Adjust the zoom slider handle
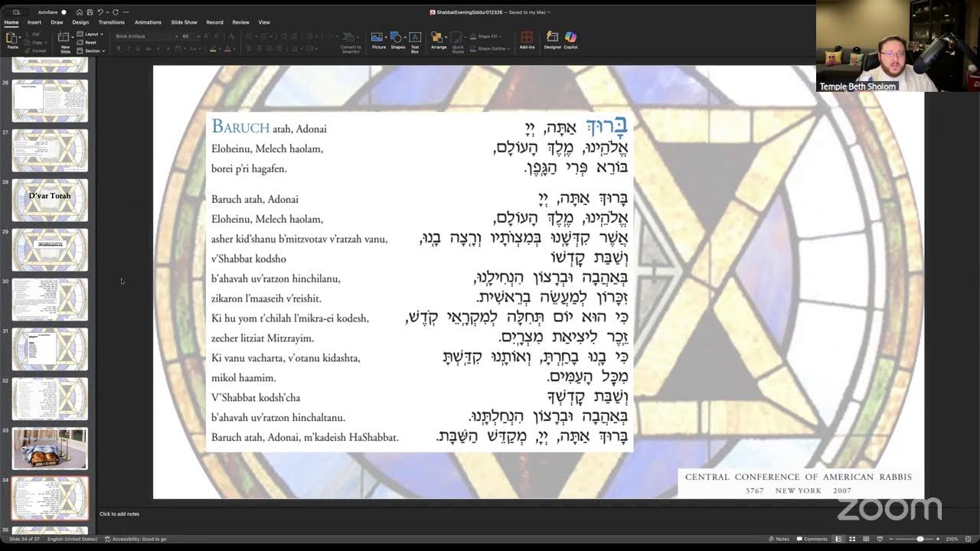The image size is (980, 551). click(x=920, y=539)
